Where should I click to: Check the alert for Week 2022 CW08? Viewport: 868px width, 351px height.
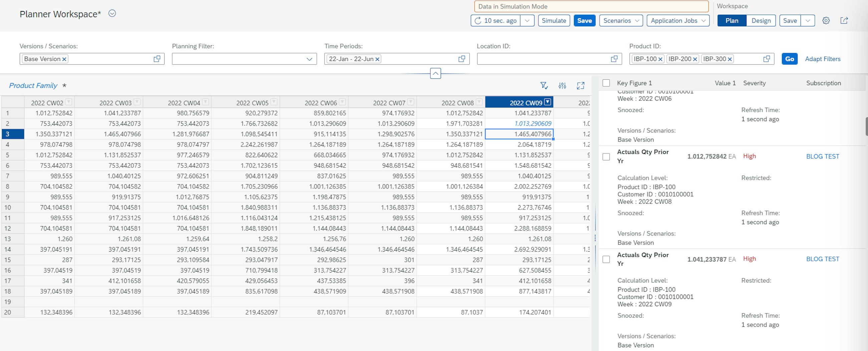coord(606,156)
